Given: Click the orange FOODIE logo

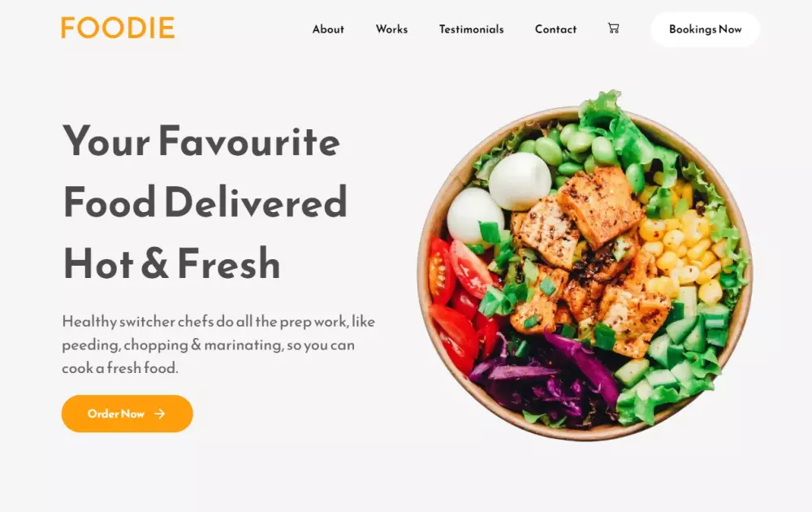Looking at the screenshot, I should coord(118,28).
